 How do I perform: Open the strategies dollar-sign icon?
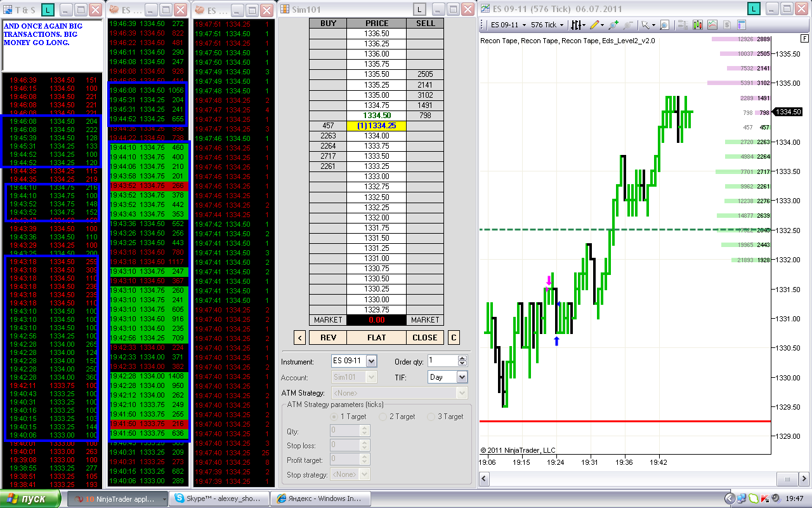pos(727,25)
